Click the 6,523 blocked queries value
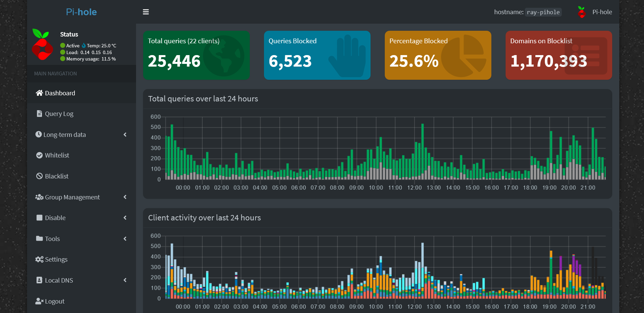 coord(290,61)
